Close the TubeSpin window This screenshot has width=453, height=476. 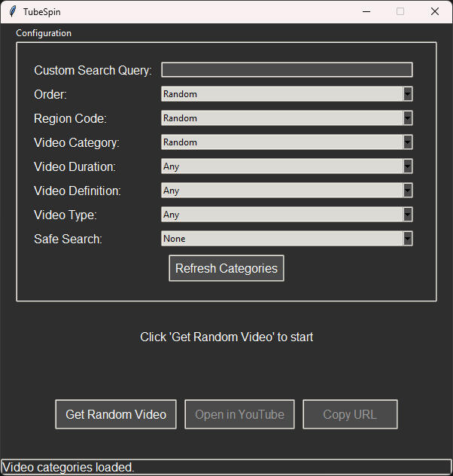click(x=435, y=11)
